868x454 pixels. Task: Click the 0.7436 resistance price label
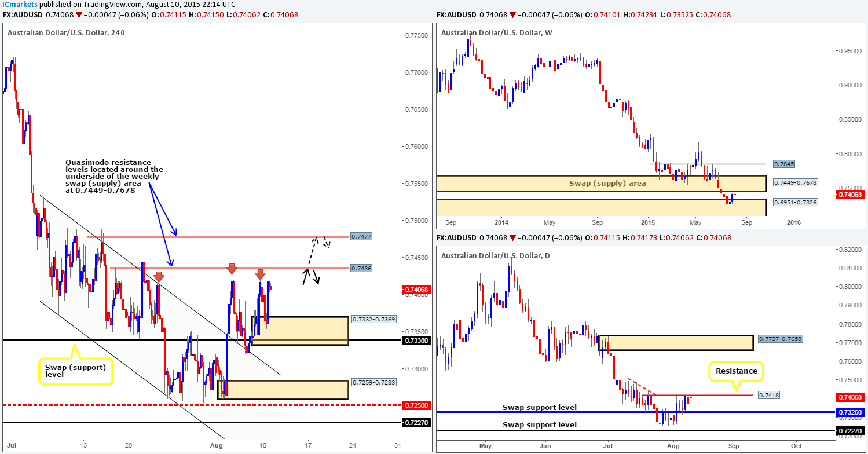(361, 268)
